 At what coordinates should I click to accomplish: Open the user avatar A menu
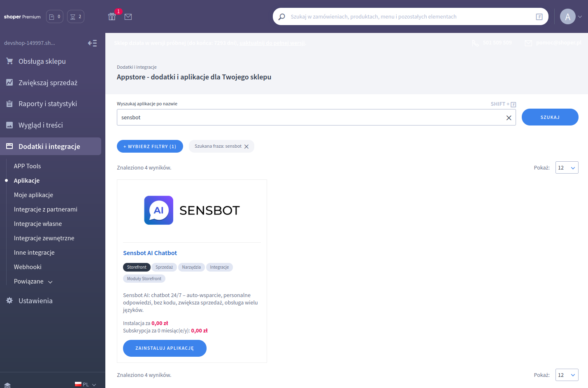pyautogui.click(x=568, y=16)
